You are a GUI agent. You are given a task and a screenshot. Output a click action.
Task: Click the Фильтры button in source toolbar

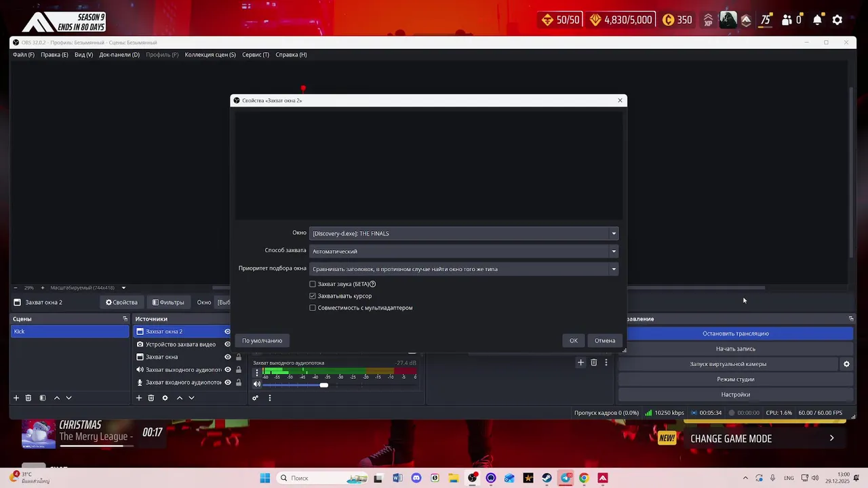point(168,302)
